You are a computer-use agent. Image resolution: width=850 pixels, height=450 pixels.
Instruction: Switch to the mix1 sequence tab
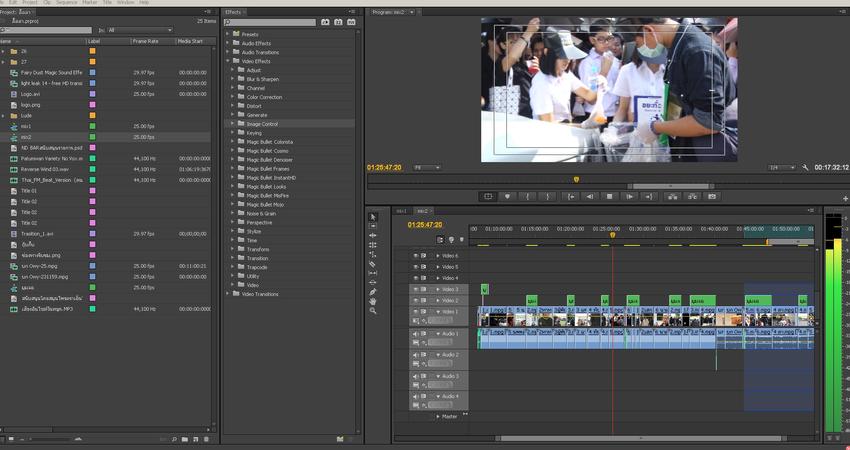tap(402, 211)
